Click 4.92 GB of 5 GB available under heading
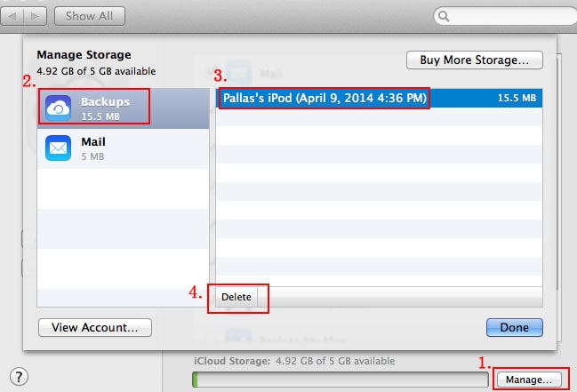This screenshot has height=392, width=577. coord(96,71)
